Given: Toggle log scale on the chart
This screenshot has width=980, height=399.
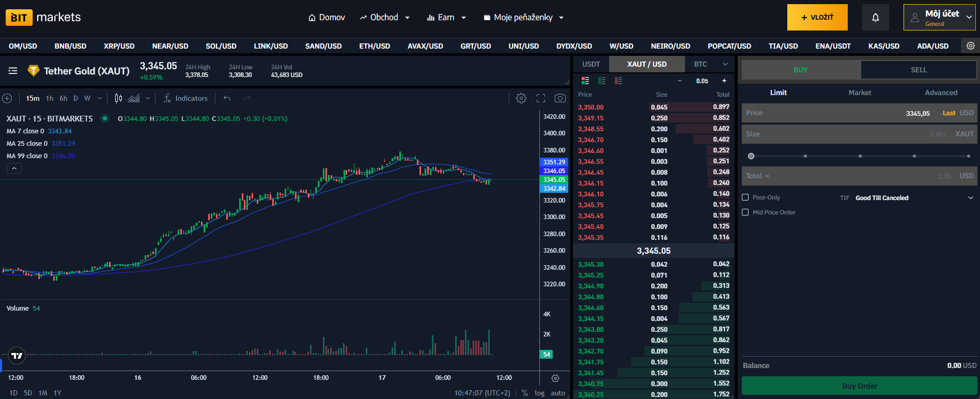Looking at the screenshot, I should [x=539, y=393].
